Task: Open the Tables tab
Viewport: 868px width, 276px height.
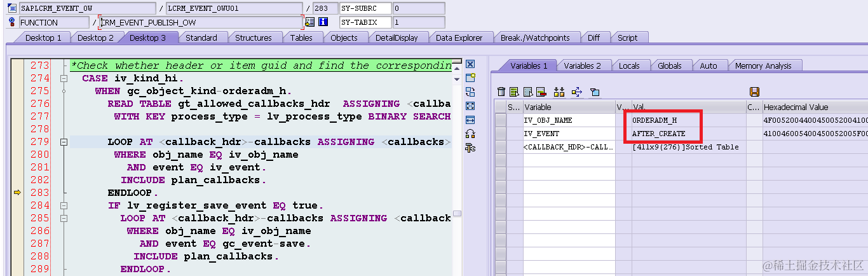Action: [x=301, y=38]
